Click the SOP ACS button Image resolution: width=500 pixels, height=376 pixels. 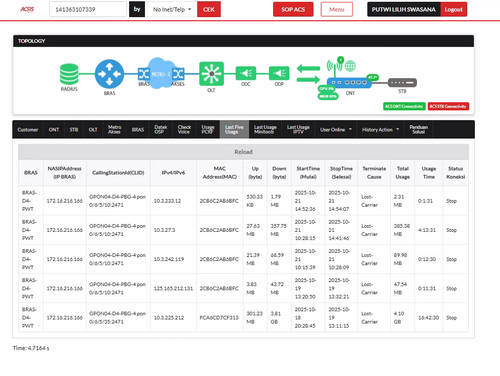tap(293, 9)
